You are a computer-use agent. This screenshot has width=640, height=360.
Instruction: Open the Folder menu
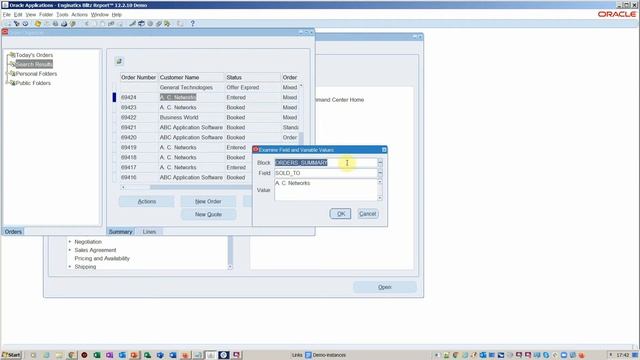pos(46,15)
